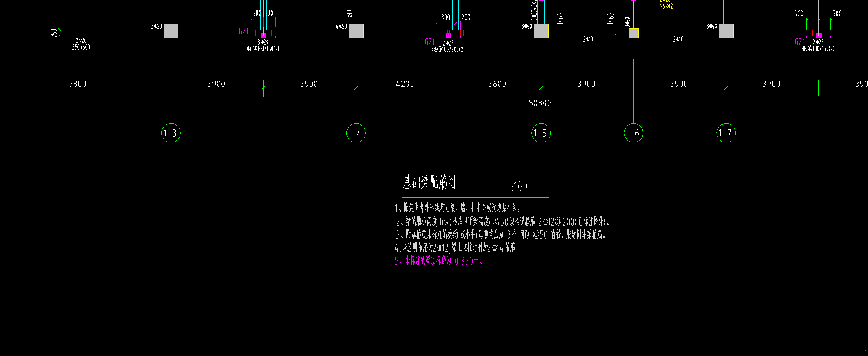Select the vertical 4Φ18 label near 1-4
This screenshot has height=356, width=868.
pos(350,16)
